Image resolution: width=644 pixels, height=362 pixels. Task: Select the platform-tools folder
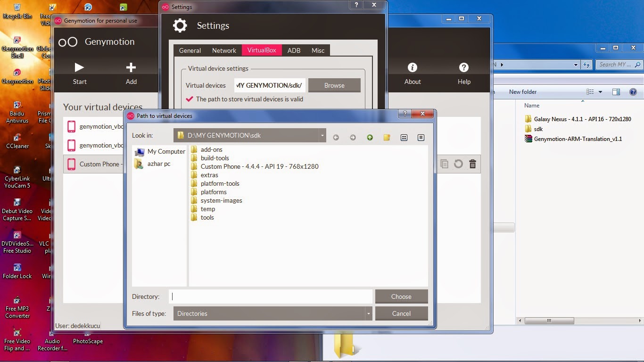(x=215, y=183)
